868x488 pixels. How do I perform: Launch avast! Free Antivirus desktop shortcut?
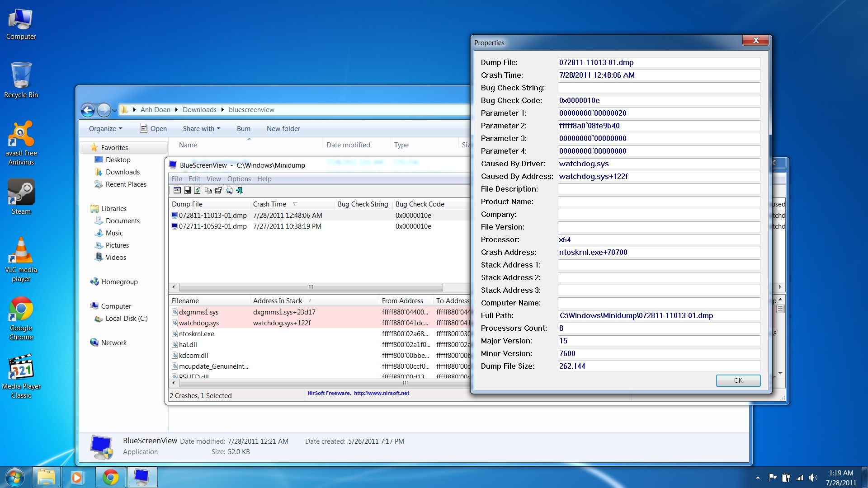point(21,143)
